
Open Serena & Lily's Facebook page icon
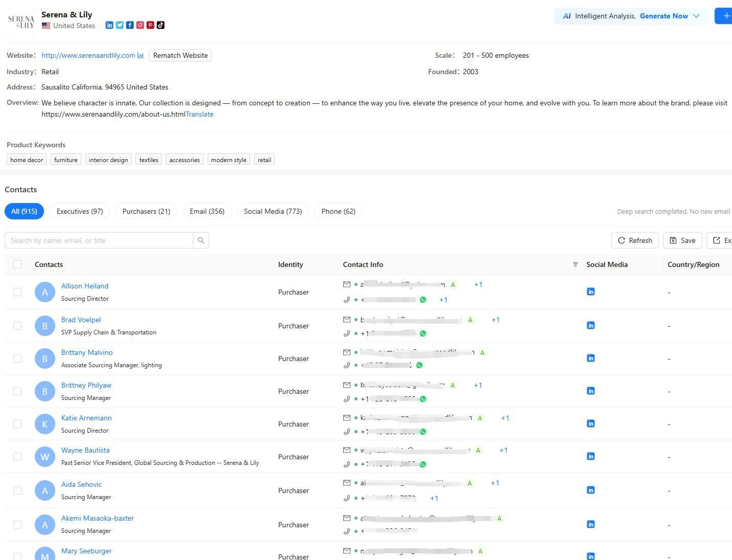tap(130, 25)
